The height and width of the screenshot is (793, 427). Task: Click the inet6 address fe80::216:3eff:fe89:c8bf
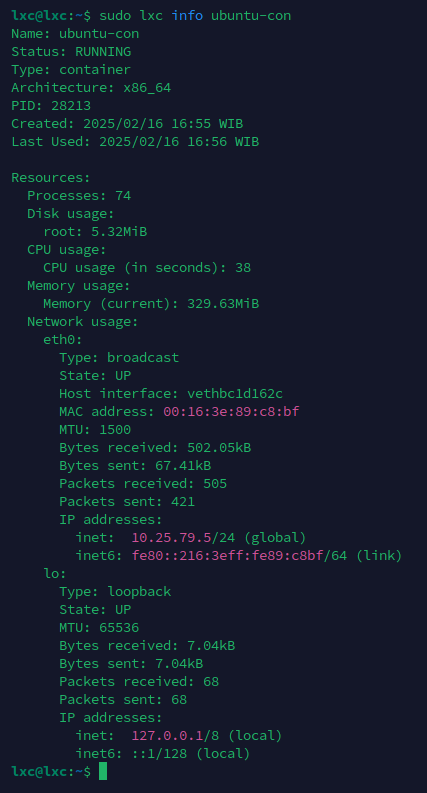(x=227, y=556)
